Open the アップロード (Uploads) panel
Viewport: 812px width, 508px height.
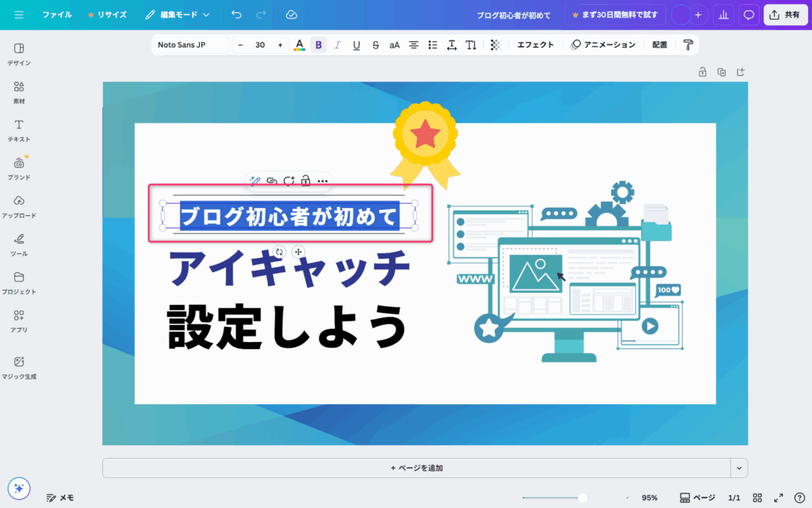19,206
